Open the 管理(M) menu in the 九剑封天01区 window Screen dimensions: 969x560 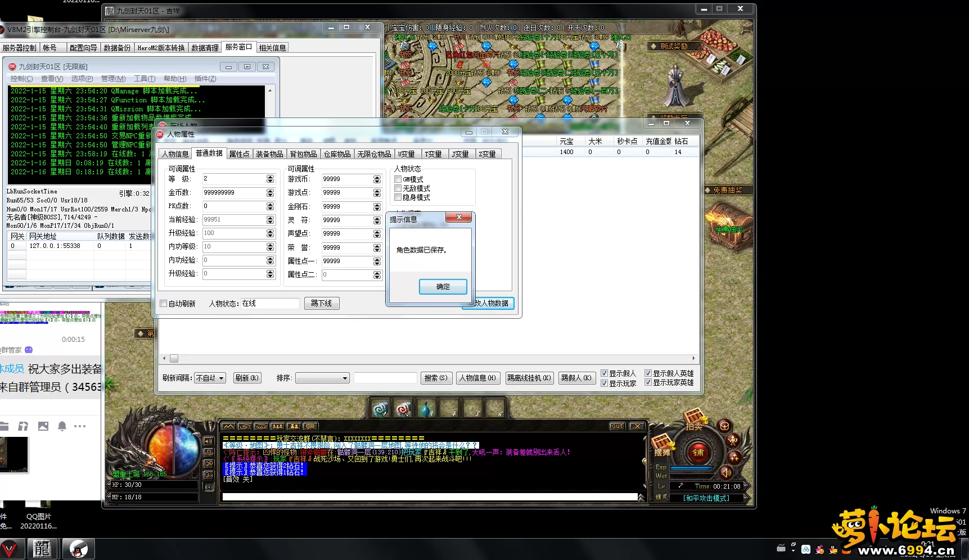point(113,79)
